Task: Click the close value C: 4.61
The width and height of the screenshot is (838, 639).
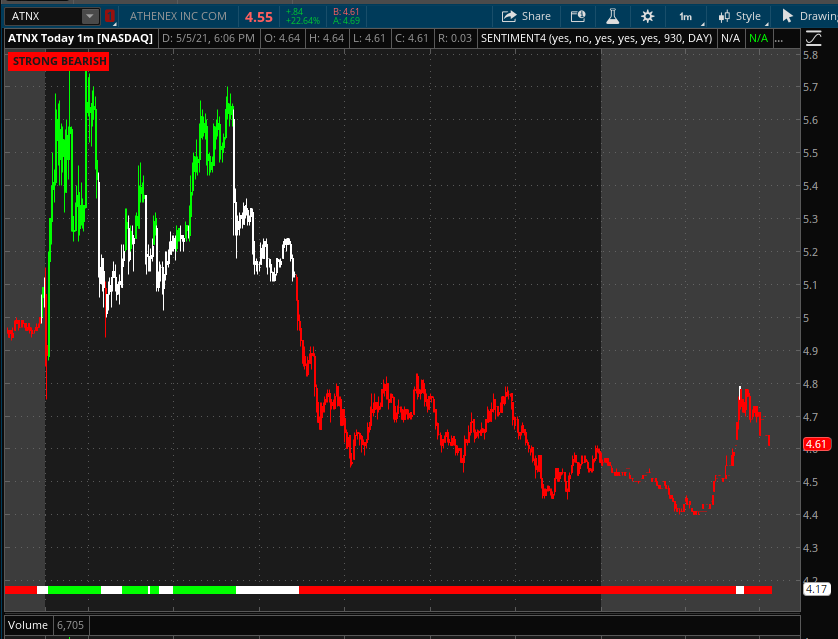Action: click(412, 38)
